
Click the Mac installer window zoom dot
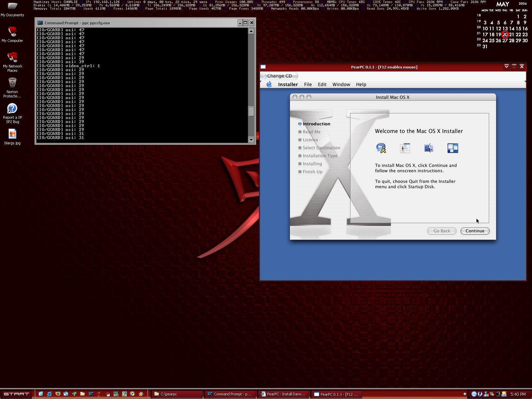(309, 97)
